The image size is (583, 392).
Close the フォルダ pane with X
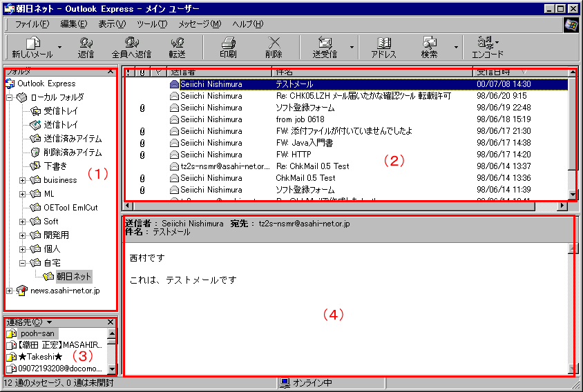click(111, 71)
